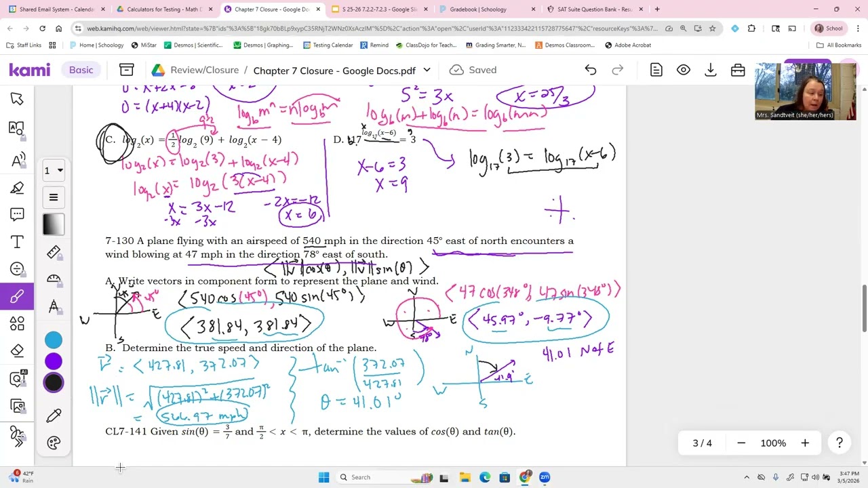Viewport: 868px width, 488px height.
Task: Toggle annotation visibility eye icon
Action: [684, 70]
